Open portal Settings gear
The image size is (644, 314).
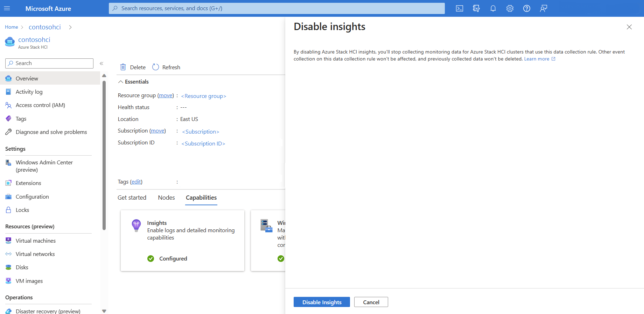(510, 8)
